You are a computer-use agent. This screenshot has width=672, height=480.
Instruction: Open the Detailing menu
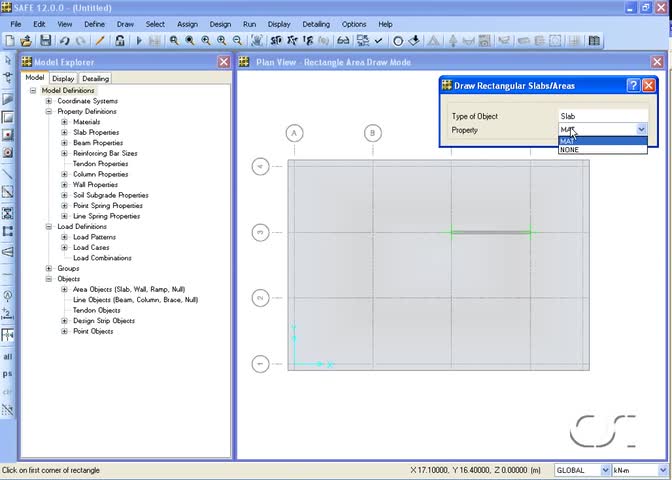316,24
